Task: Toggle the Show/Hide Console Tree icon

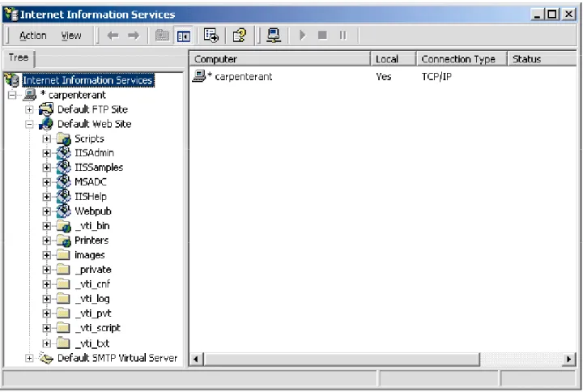Action: [x=184, y=36]
